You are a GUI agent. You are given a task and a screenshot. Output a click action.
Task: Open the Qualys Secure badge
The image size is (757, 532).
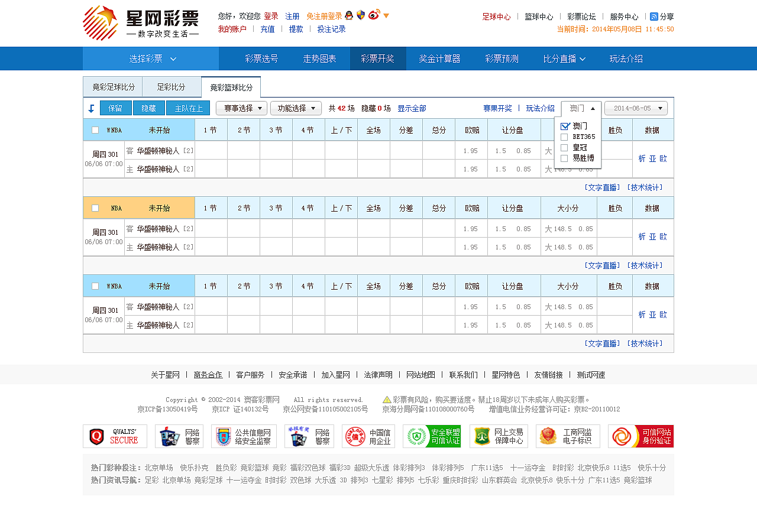(x=115, y=436)
